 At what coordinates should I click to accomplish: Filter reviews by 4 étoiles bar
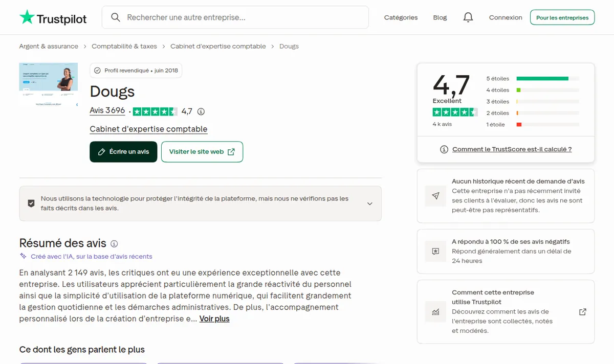coord(547,90)
